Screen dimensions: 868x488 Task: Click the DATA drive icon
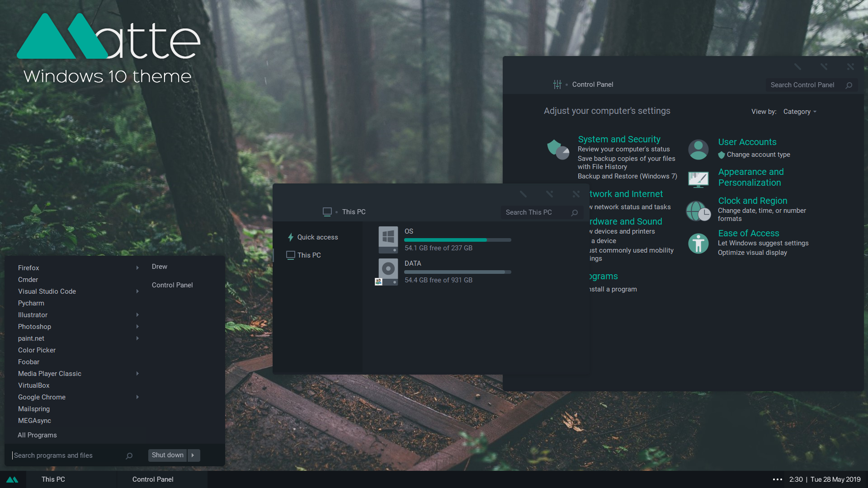388,272
